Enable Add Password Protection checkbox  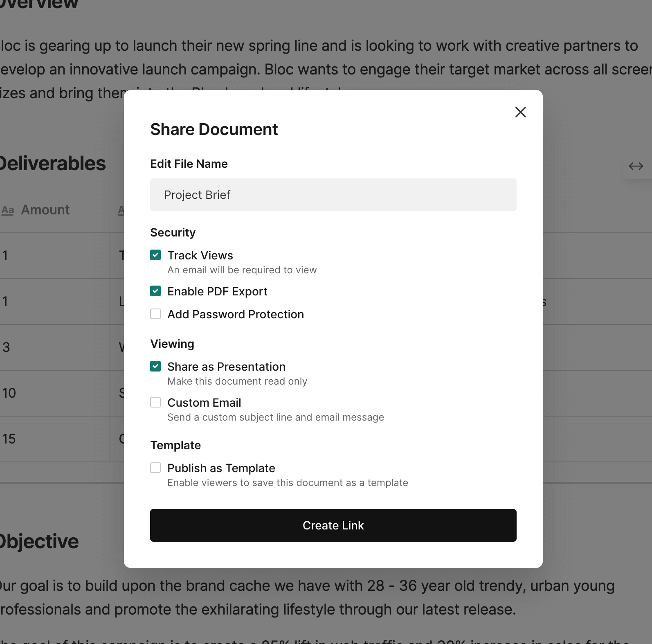click(x=155, y=314)
